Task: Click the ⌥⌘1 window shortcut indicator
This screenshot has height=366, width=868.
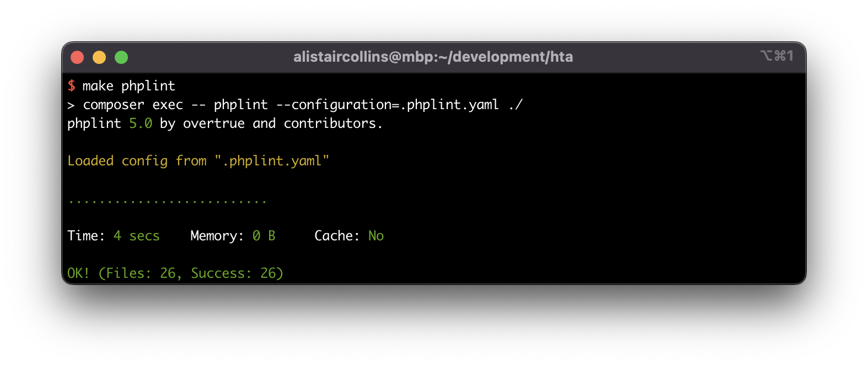Action: (776, 56)
